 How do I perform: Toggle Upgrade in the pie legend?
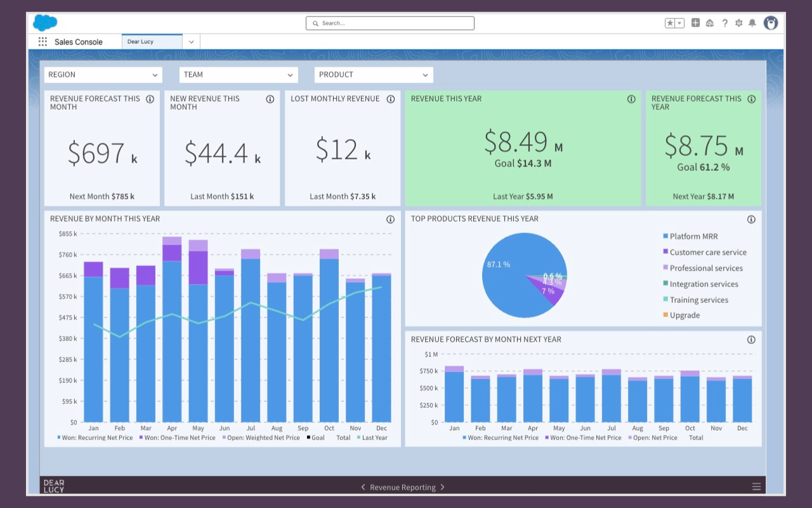681,315
